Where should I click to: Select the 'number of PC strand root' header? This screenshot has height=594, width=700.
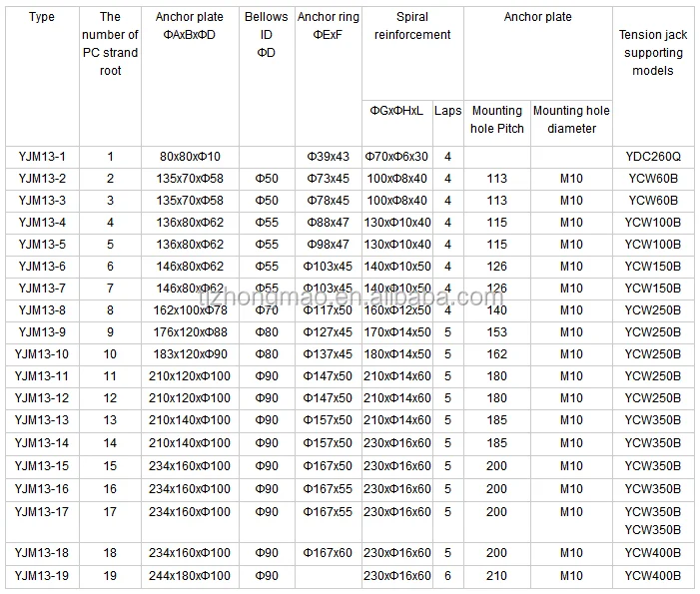coord(110,44)
